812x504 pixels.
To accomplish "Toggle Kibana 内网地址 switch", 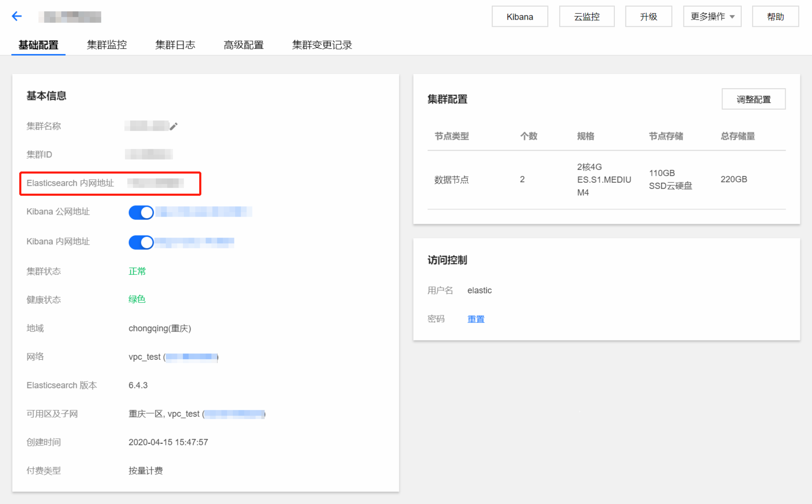I will pyautogui.click(x=141, y=242).
